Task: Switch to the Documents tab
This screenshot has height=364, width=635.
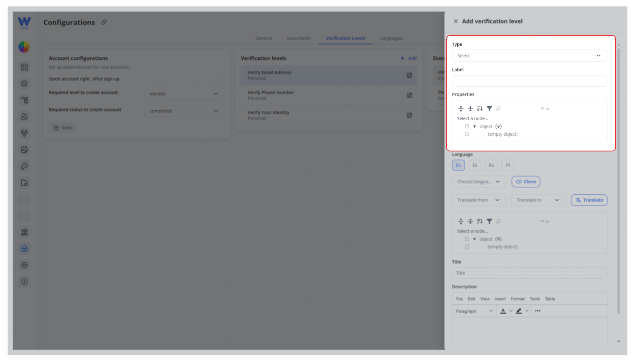Action: 299,38
